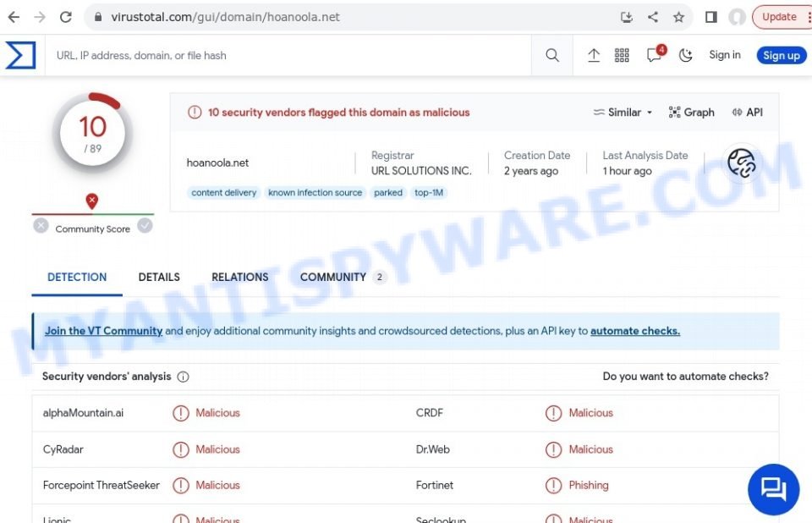
Task: Open the Similar dropdown
Action: tap(623, 112)
